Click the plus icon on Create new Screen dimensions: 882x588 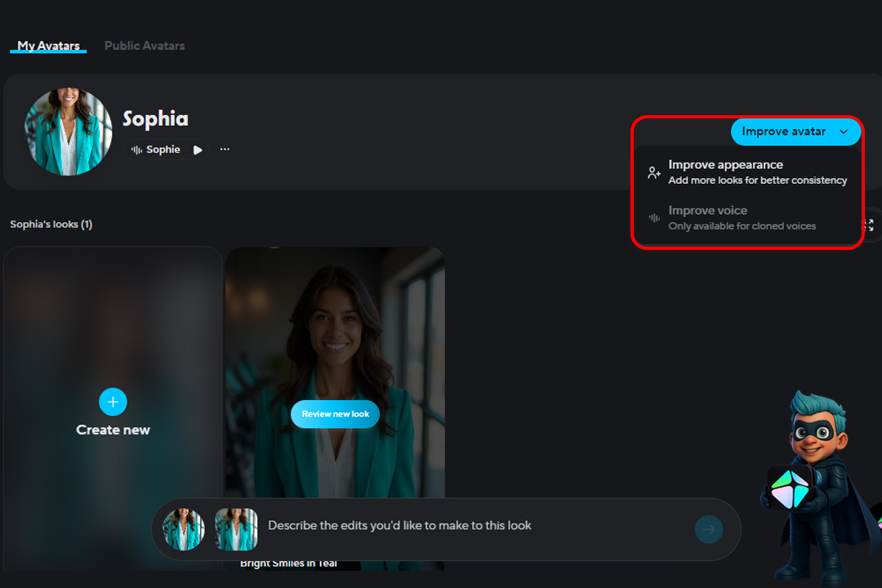[113, 402]
